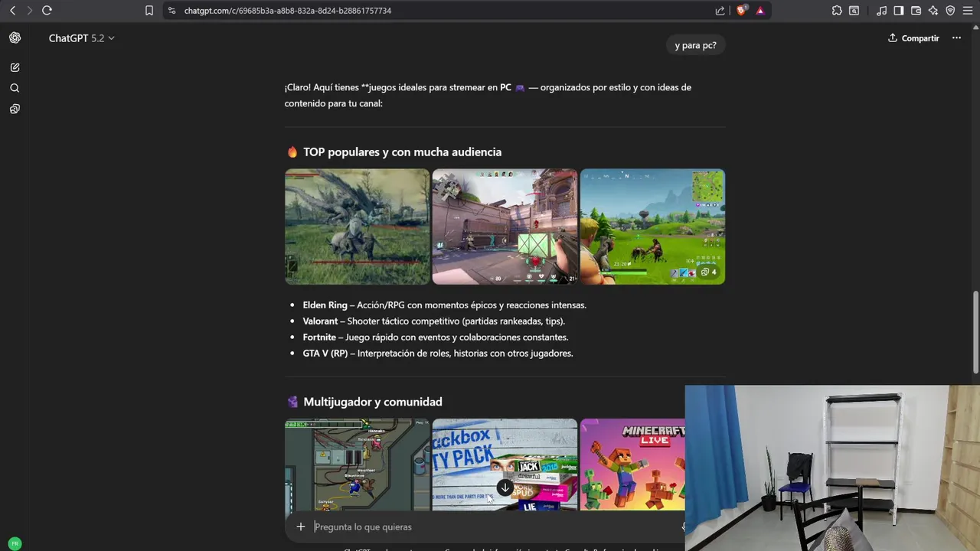Click the image gallery count badge showing 4
This screenshot has width=980, height=551.
pos(709,272)
